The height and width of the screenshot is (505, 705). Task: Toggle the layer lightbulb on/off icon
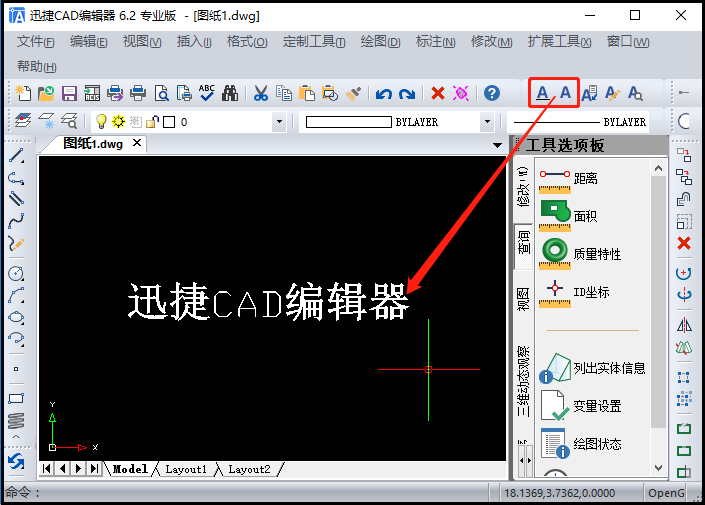pyautogui.click(x=101, y=121)
